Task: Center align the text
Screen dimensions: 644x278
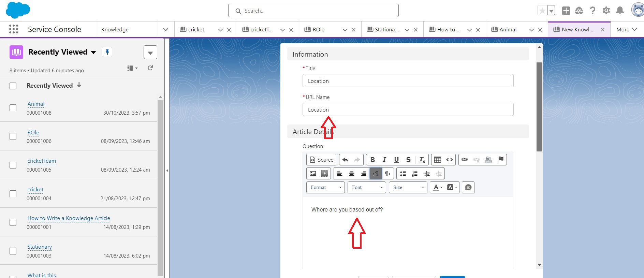Action: [x=352, y=174]
